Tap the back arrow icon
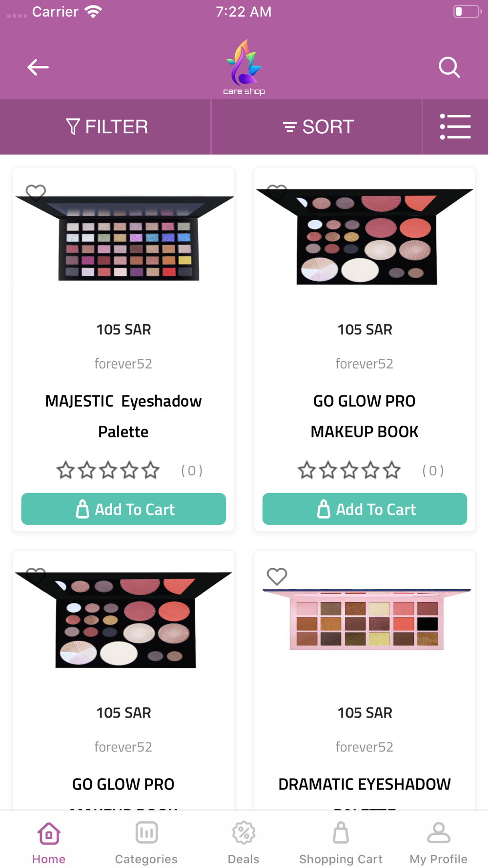The width and height of the screenshot is (488, 868). click(x=38, y=67)
